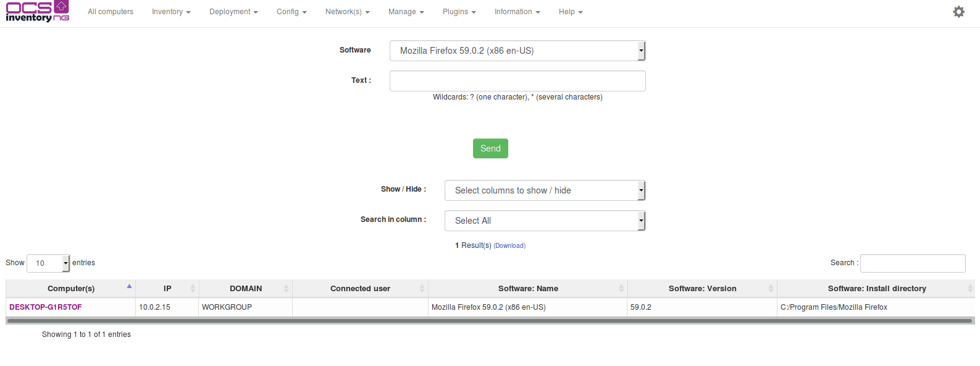The width and height of the screenshot is (980, 366).
Task: Sort table by Software: Install directory column
Action: (x=876, y=289)
